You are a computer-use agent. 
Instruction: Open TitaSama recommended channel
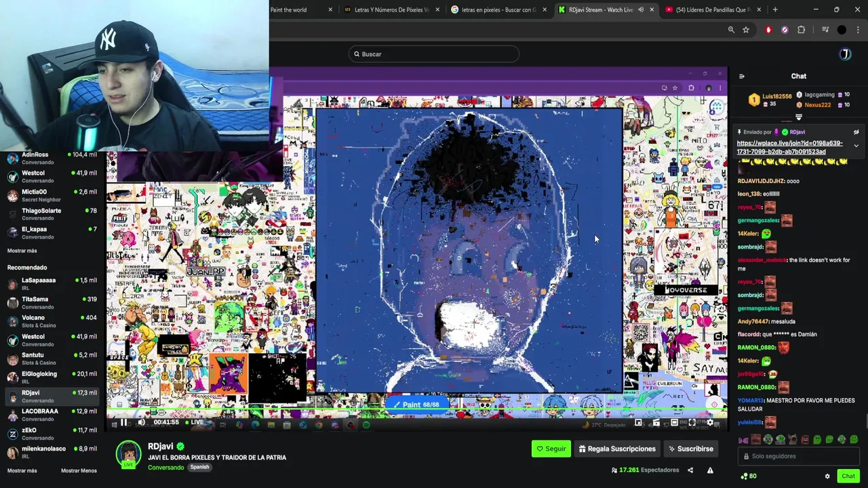pyautogui.click(x=53, y=302)
